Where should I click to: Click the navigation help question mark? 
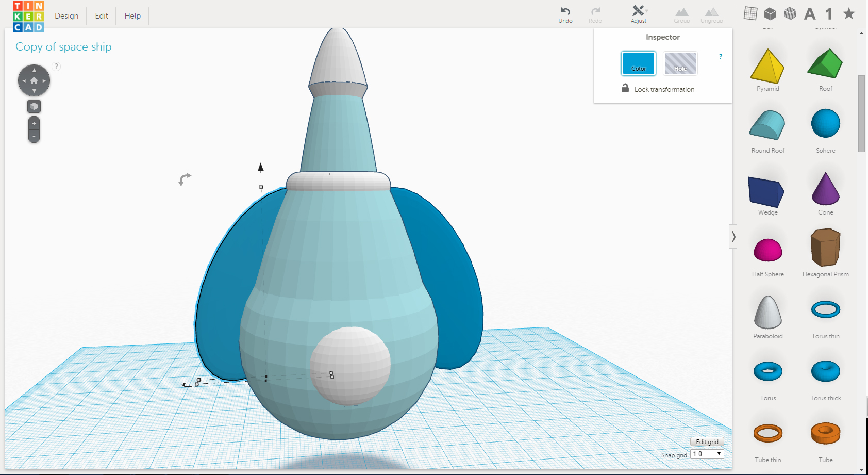pos(57,67)
